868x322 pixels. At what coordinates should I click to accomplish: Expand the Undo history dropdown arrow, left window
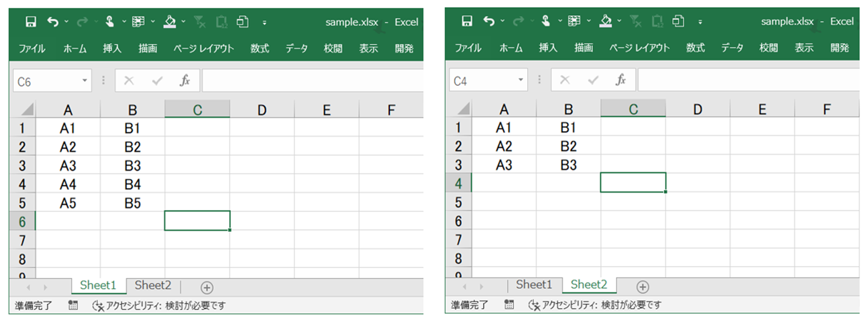66,22
